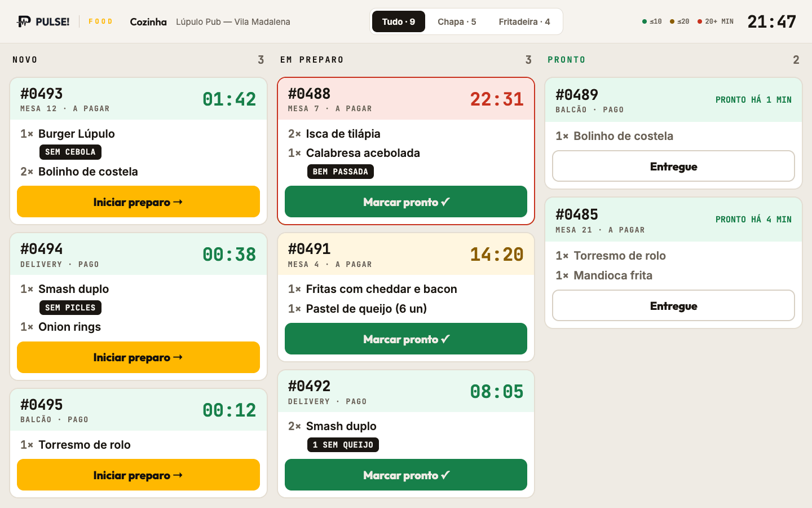This screenshot has width=812, height=508.
Task: Click the FOOD label in header
Action: 100,21
